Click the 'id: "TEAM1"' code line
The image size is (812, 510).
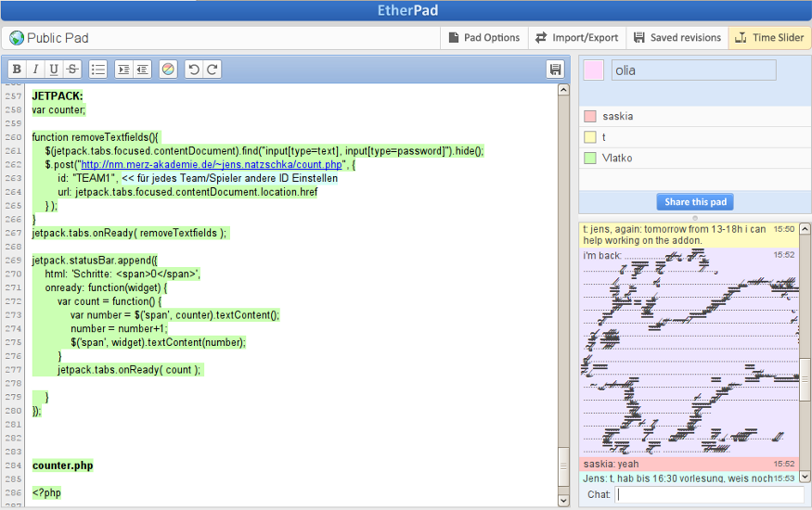point(198,178)
